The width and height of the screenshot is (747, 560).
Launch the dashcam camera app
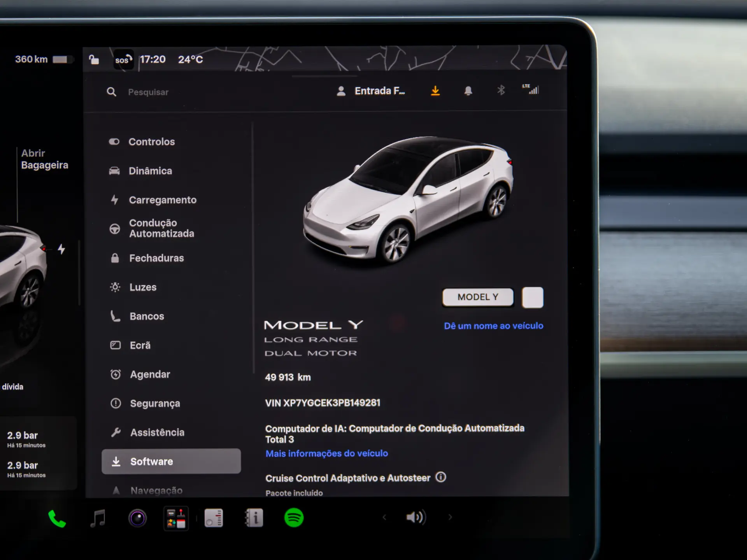pos(137,518)
